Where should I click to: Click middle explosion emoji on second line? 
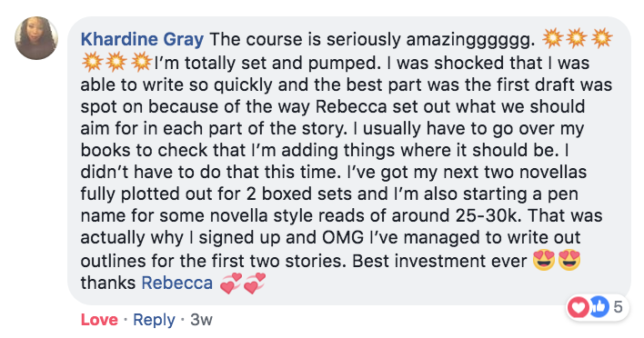[116, 63]
